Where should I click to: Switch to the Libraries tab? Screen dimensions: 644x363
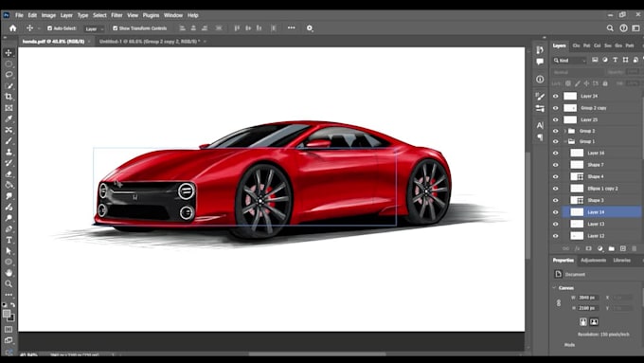(x=621, y=261)
